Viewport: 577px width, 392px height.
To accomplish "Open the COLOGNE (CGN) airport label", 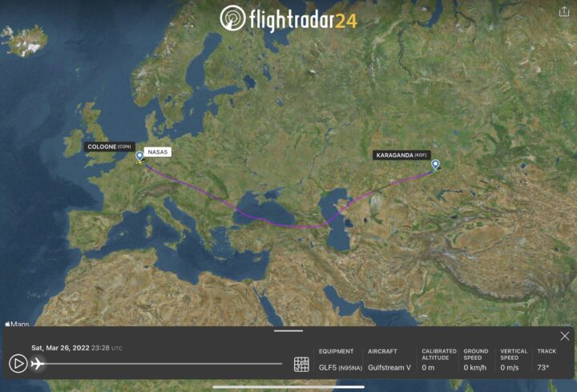I will (109, 147).
